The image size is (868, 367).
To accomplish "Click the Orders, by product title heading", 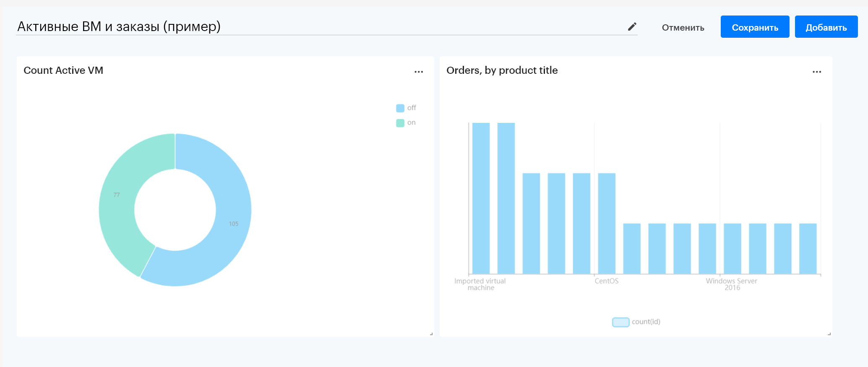I will [502, 70].
